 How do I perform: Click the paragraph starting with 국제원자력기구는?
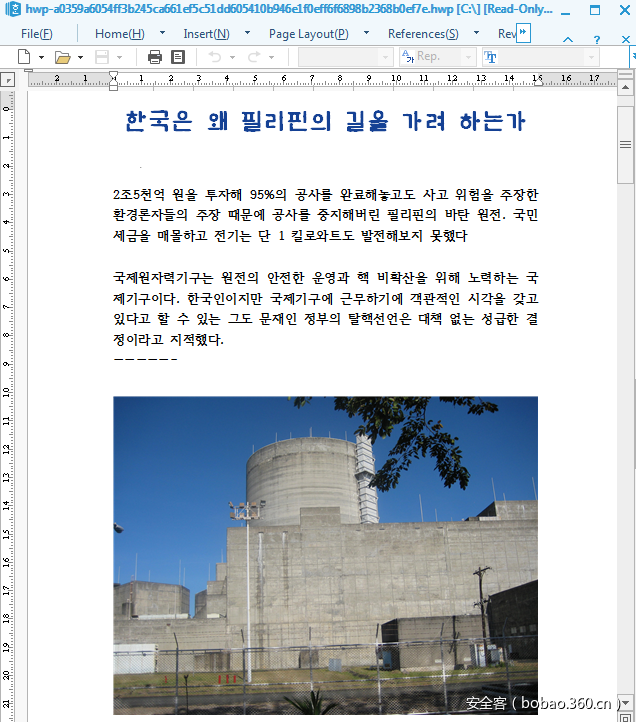[325, 309]
